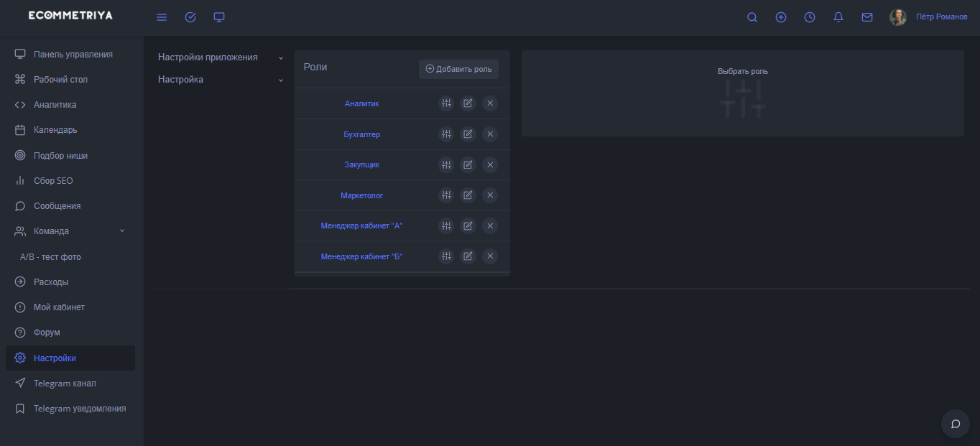Go to Аналитика in sidebar

(x=55, y=105)
